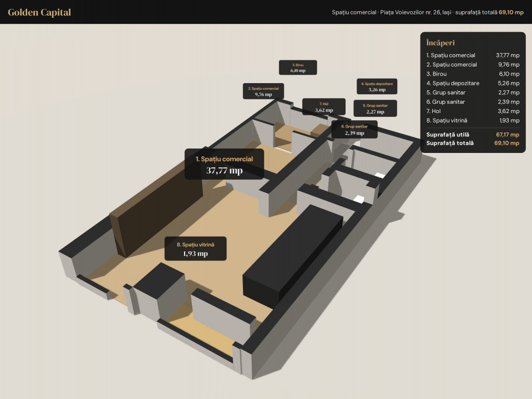Click the Suprafață totală label in the Încăperi panel
The height and width of the screenshot is (399, 532).
pos(450,143)
